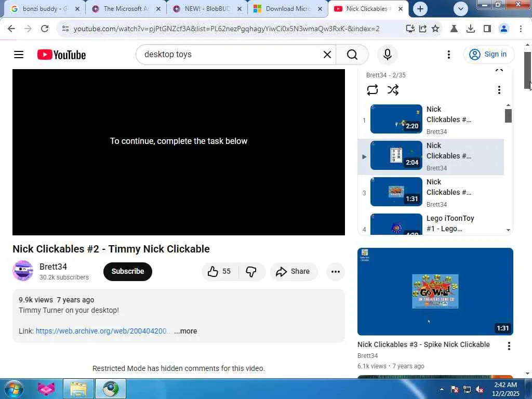The height and width of the screenshot is (399, 532).
Task: Open Brett34 channel avatar
Action: (23, 270)
